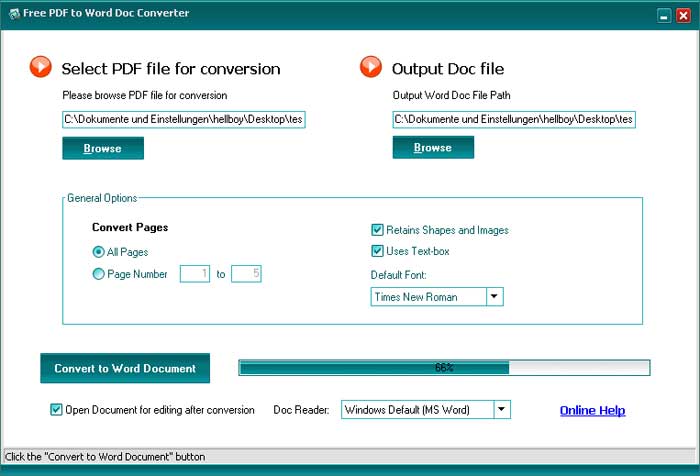The image size is (700, 476).
Task: Uncheck Retains Shapes and Images
Action: click(x=377, y=230)
